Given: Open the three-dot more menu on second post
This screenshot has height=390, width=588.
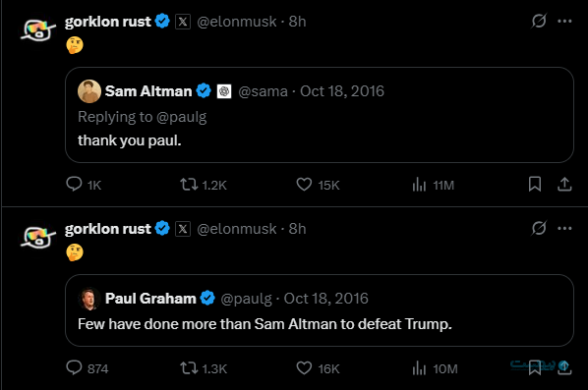Looking at the screenshot, I should pyautogui.click(x=564, y=228).
